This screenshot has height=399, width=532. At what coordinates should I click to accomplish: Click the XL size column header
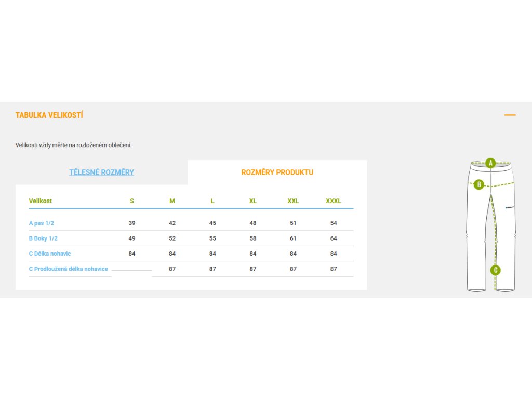(253, 201)
